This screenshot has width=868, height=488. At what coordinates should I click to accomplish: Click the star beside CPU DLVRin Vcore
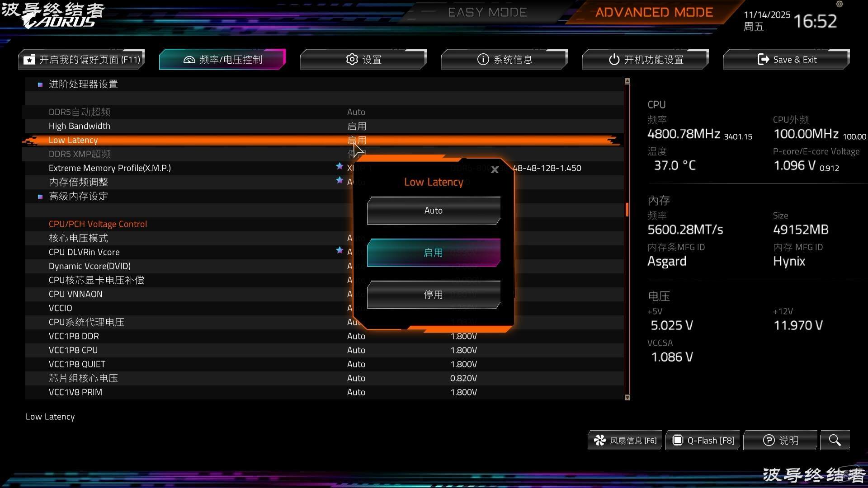340,250
